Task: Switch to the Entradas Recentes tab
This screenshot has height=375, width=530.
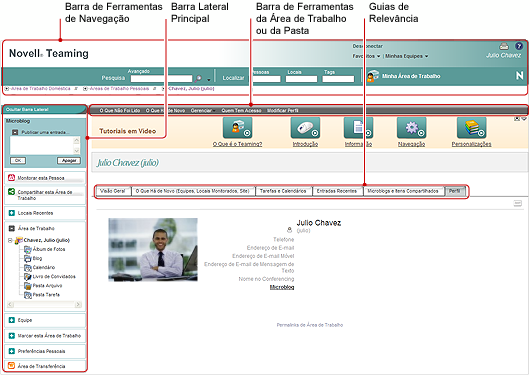Action: (337, 191)
